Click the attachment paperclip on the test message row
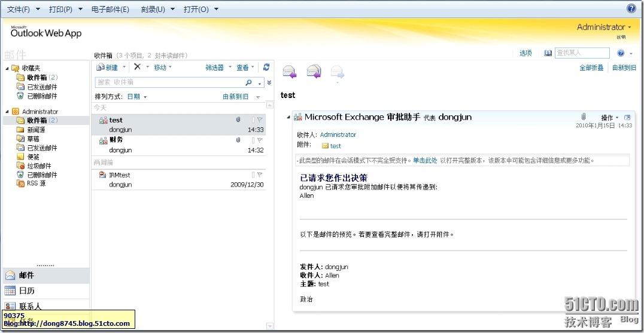 coord(238,120)
